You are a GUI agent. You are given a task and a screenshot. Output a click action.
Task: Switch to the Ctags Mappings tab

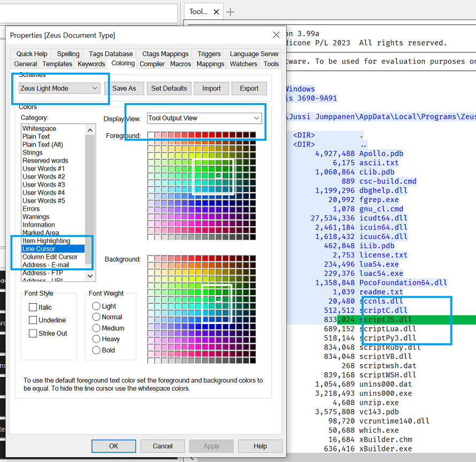tap(165, 53)
